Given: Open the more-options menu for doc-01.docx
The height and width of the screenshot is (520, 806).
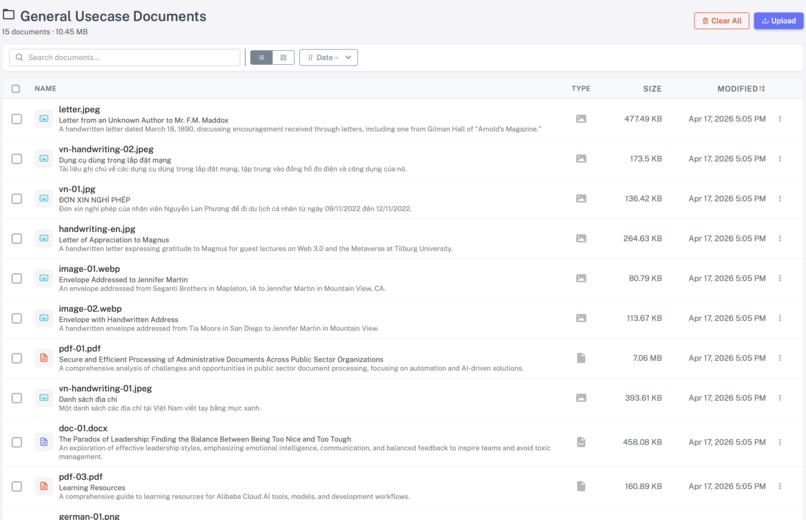Looking at the screenshot, I should 780,442.
